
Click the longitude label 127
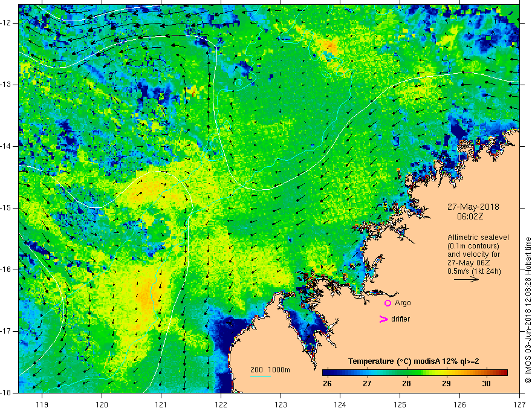(x=519, y=404)
